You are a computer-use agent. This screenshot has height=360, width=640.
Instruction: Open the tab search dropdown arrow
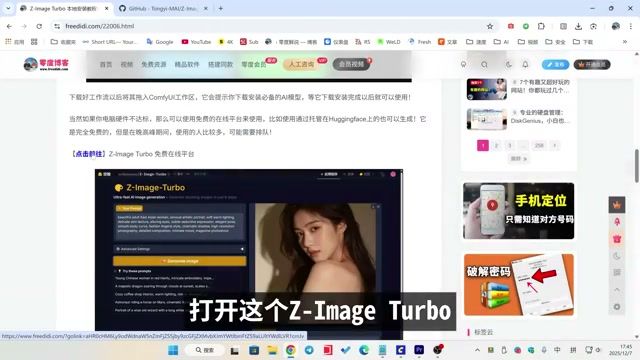point(8,8)
